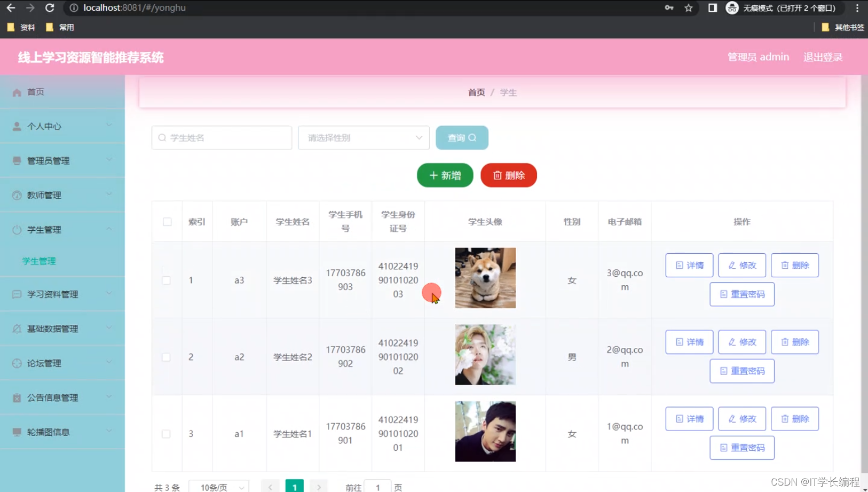Open the 请选择性别 gender dropdown
This screenshot has width=868, height=492.
point(364,137)
